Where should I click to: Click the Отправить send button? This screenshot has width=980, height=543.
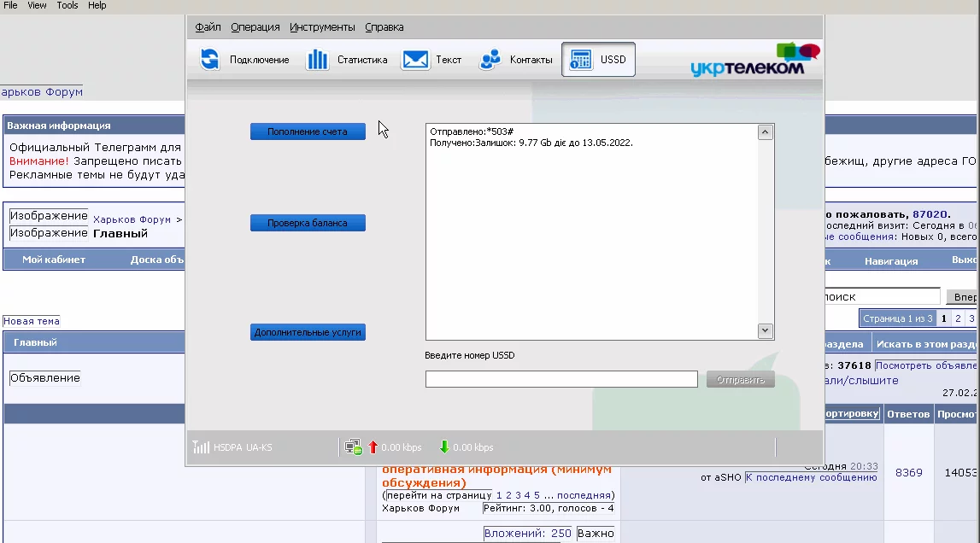[740, 379]
